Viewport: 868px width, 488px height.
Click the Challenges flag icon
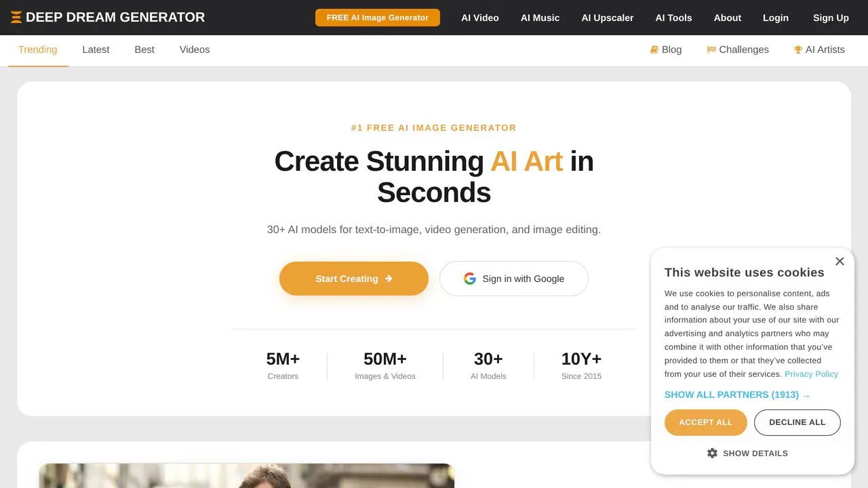[x=711, y=49]
